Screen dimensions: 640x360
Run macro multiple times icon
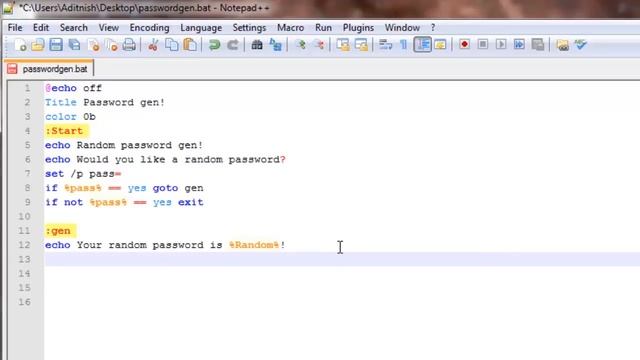[519, 44]
